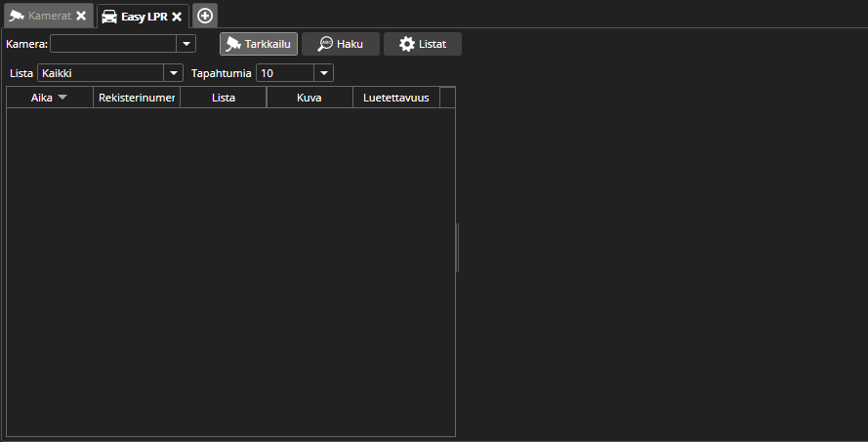Expand the Kamera dropdown arrow
Viewport: 868px width, 442px height.
click(186, 44)
